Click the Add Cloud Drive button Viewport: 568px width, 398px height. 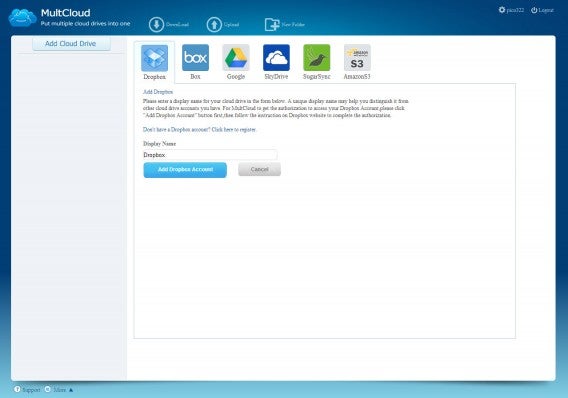[x=71, y=43]
